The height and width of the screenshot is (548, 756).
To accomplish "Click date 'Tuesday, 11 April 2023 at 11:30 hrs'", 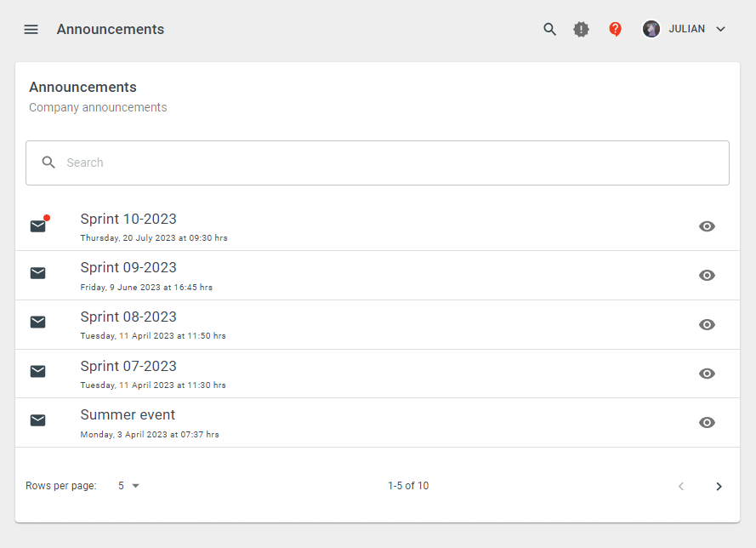I will [x=153, y=385].
